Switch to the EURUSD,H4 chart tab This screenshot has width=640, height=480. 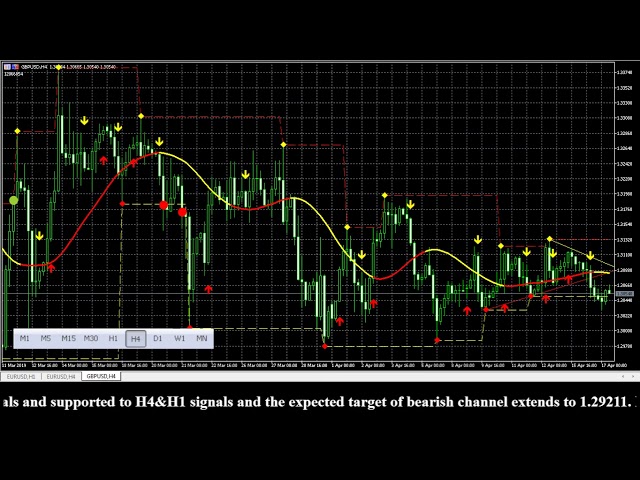coord(60,377)
